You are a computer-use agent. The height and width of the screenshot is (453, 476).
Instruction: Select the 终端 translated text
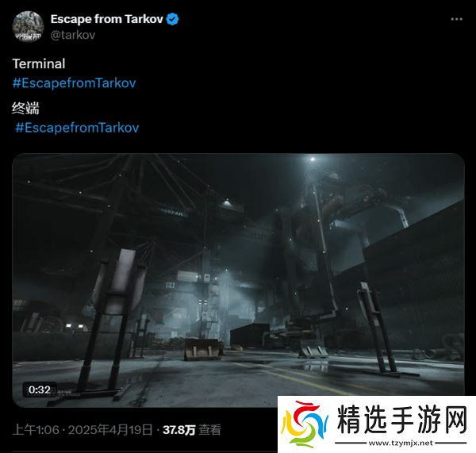point(25,108)
